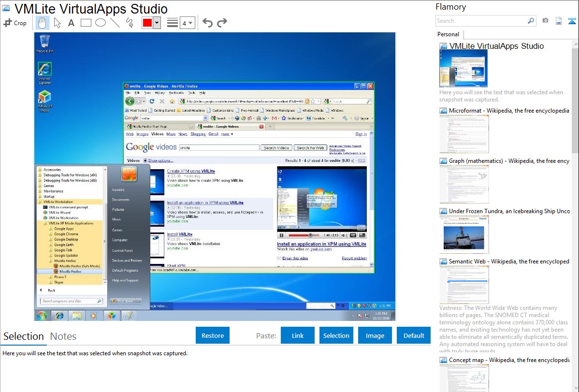Click the line thickness icon

[172, 23]
